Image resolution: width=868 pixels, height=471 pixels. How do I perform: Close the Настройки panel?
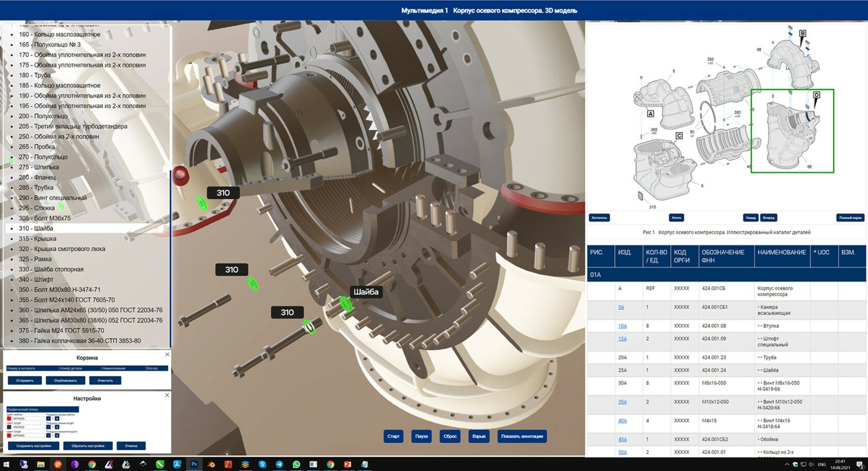tap(167, 395)
